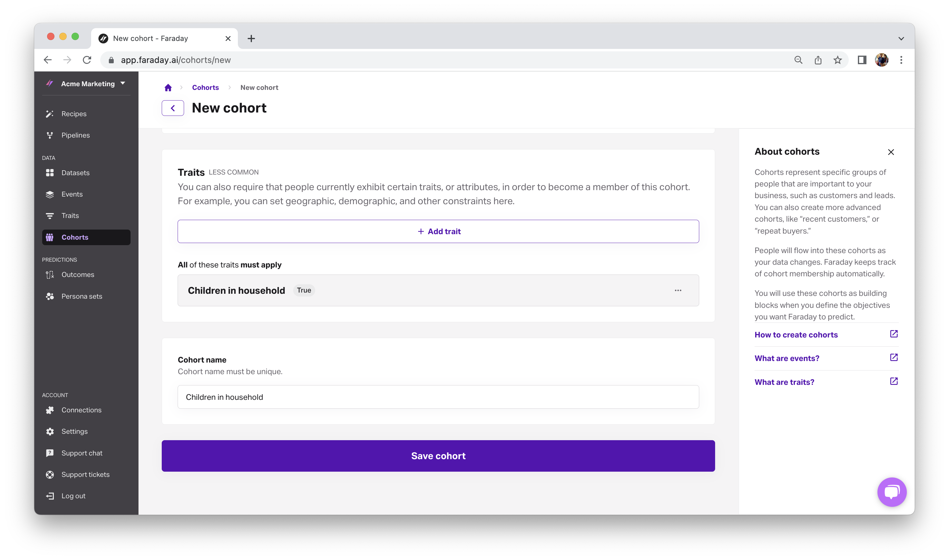Toggle the Children in household trait value
The width and height of the screenshot is (949, 560).
303,290
